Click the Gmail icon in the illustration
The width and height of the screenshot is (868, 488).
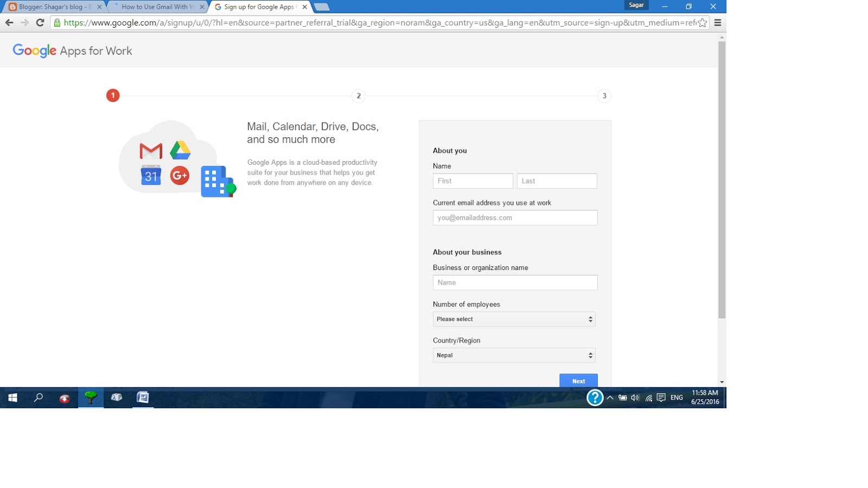click(x=151, y=151)
